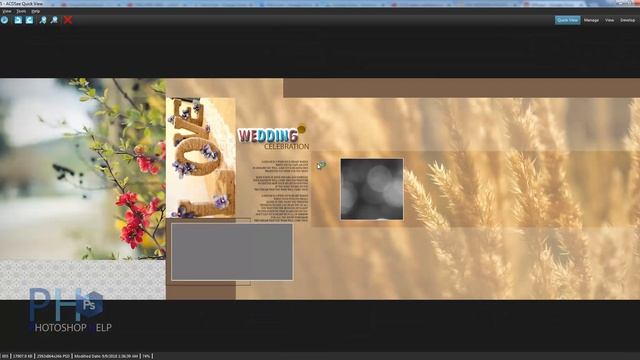
Task: Open the Help menu
Action: 36,11
